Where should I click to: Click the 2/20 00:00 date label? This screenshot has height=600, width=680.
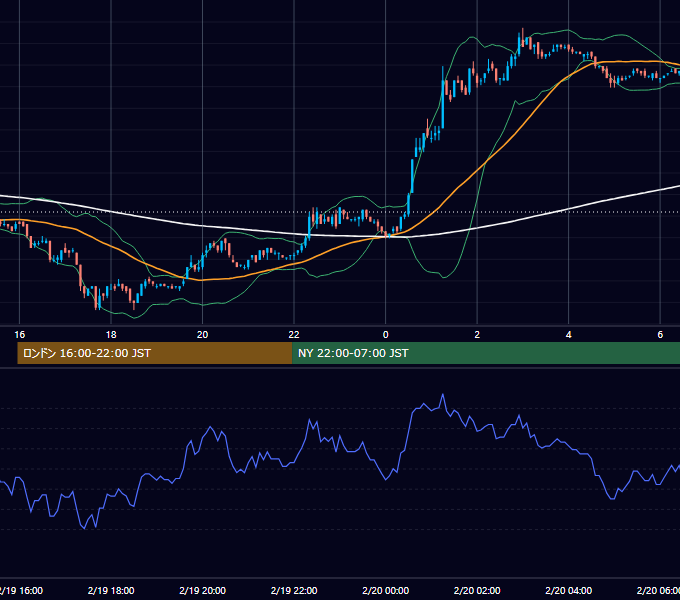pyautogui.click(x=386, y=590)
